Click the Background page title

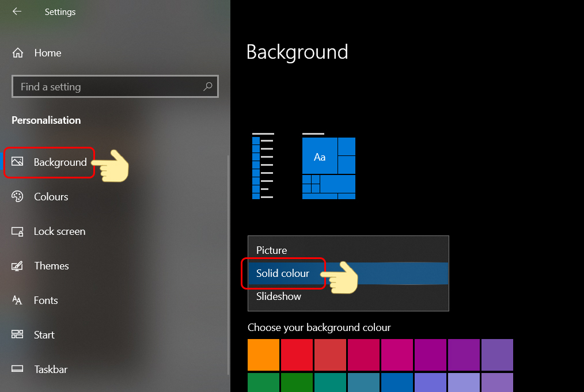click(x=297, y=52)
